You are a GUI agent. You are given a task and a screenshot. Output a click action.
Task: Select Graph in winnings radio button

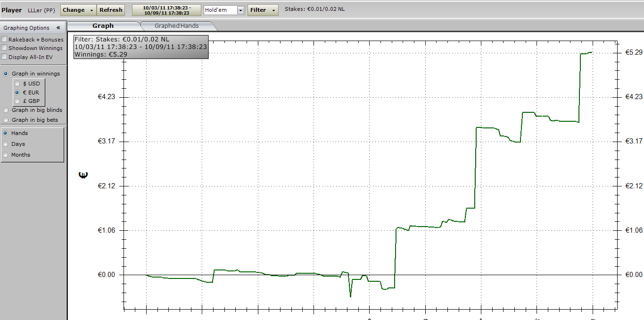pos(6,74)
